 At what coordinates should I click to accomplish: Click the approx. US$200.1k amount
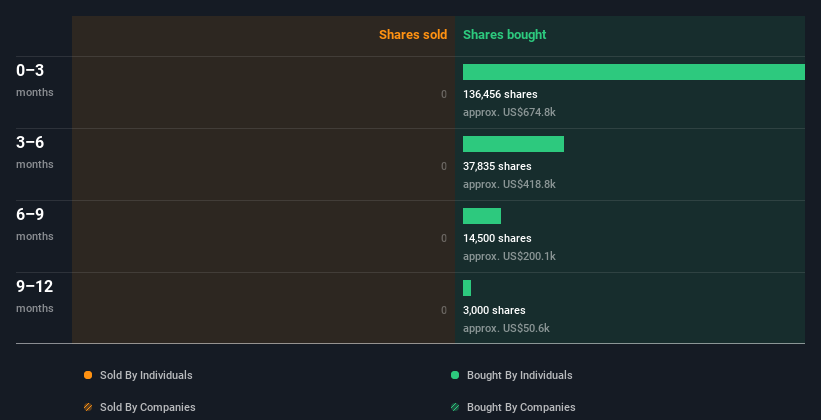pos(509,256)
